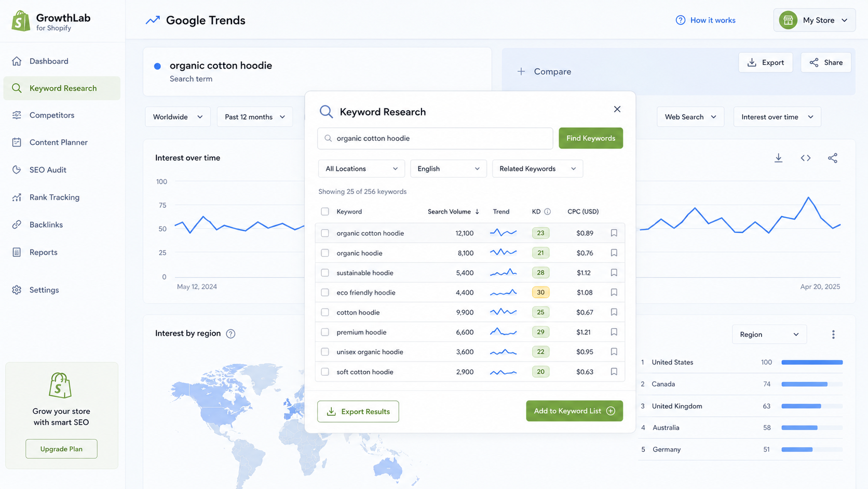Go to Dashboard in the sidebar
Viewport: 868px width, 489px height.
click(62, 61)
